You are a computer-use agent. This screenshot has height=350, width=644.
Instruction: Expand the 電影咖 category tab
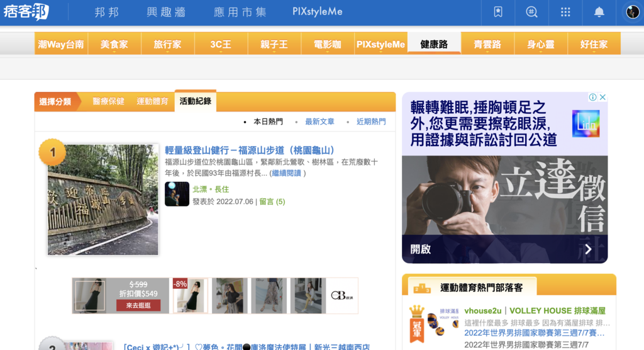327,43
